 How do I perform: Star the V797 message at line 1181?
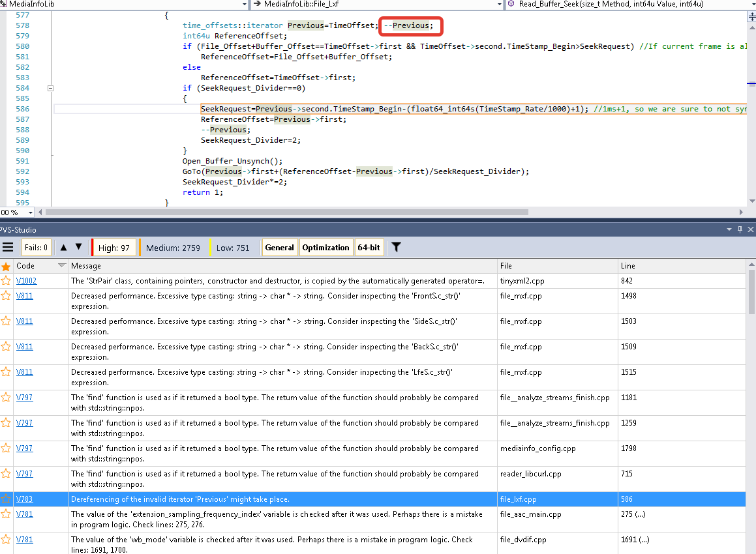(x=6, y=398)
